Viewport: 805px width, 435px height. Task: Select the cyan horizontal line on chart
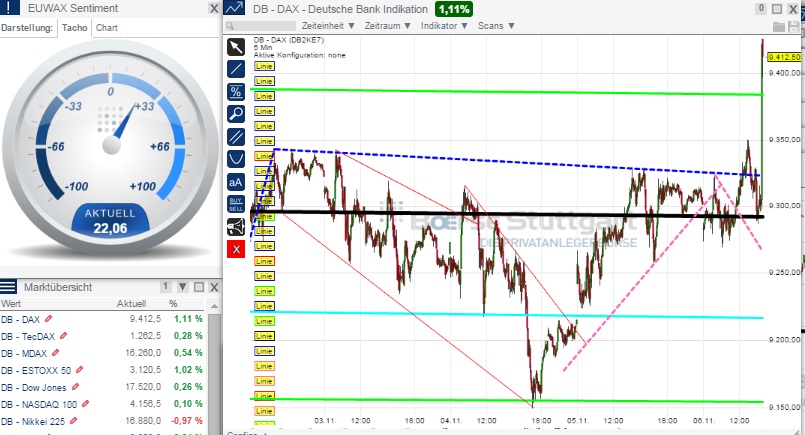507,315
